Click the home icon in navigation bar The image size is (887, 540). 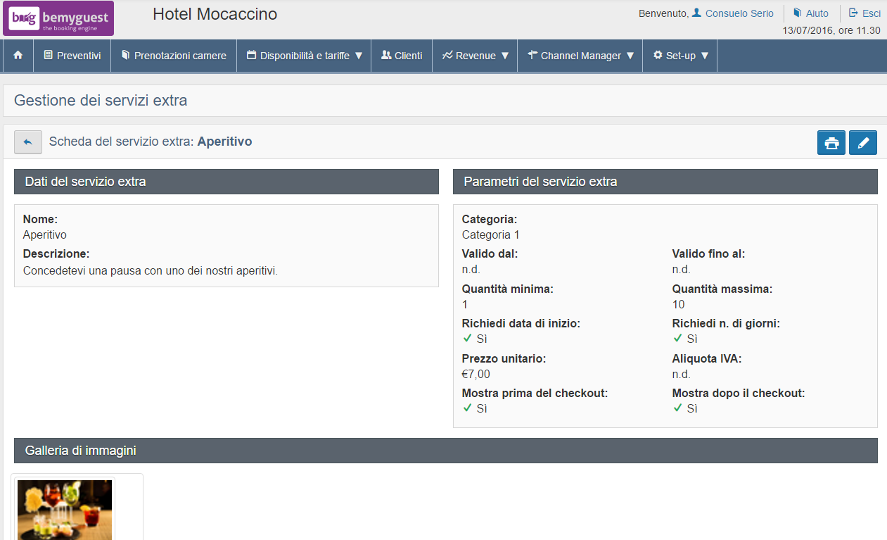(x=18, y=56)
